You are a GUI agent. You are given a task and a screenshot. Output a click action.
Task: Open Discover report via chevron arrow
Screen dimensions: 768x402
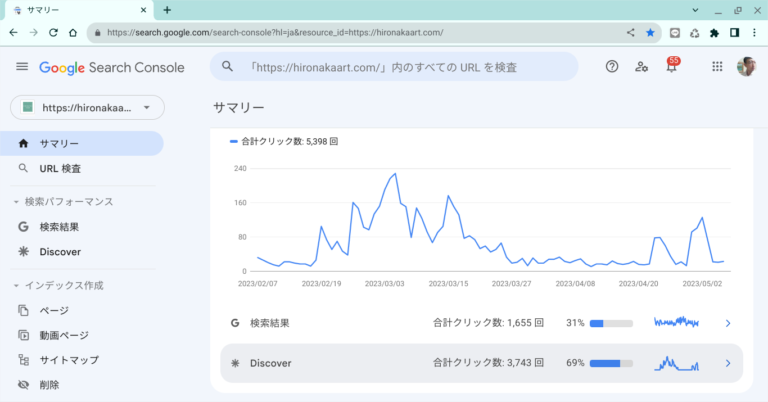pyautogui.click(x=728, y=363)
